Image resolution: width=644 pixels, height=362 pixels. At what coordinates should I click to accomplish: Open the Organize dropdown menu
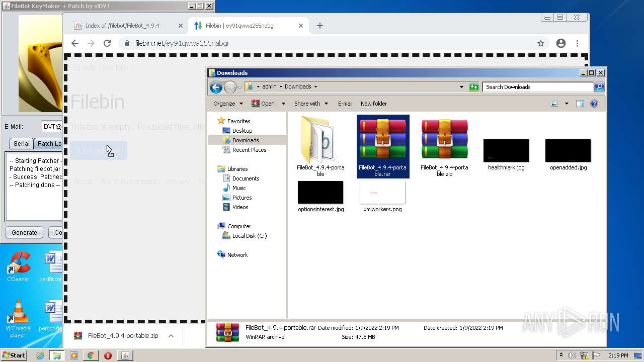click(228, 104)
